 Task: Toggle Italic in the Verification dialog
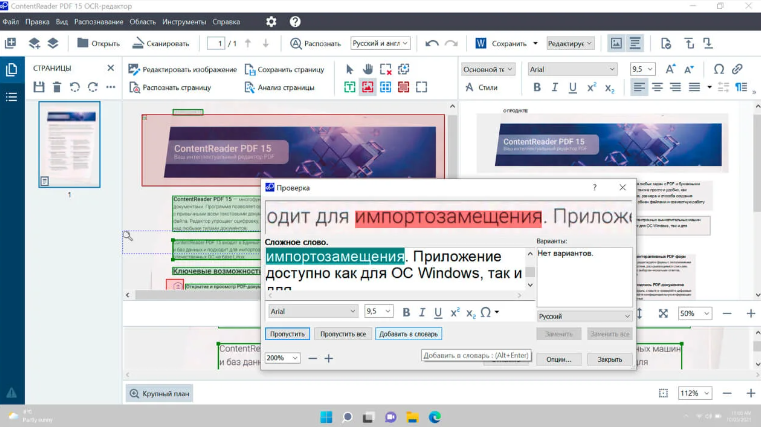[422, 312]
